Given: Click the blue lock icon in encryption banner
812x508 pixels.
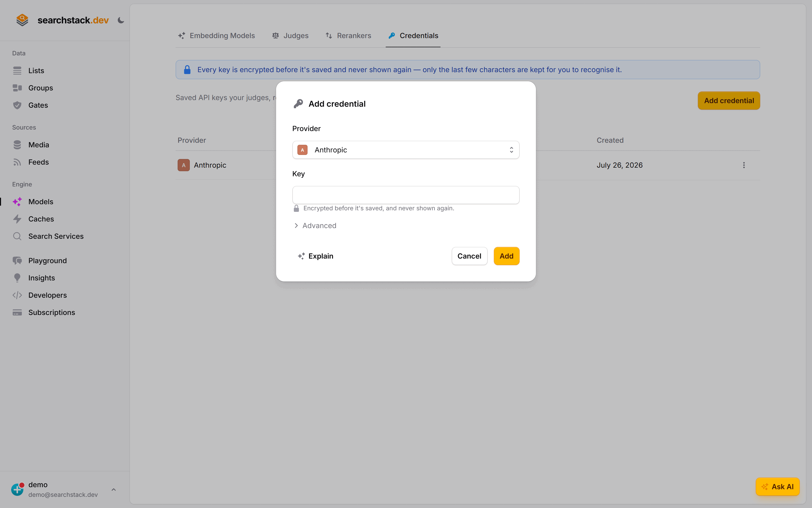Looking at the screenshot, I should coord(187,70).
